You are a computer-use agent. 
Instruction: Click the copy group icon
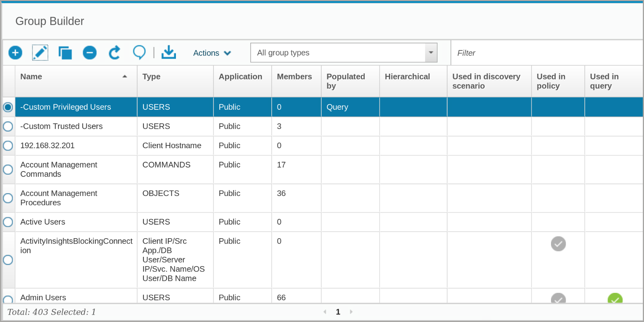(x=65, y=53)
